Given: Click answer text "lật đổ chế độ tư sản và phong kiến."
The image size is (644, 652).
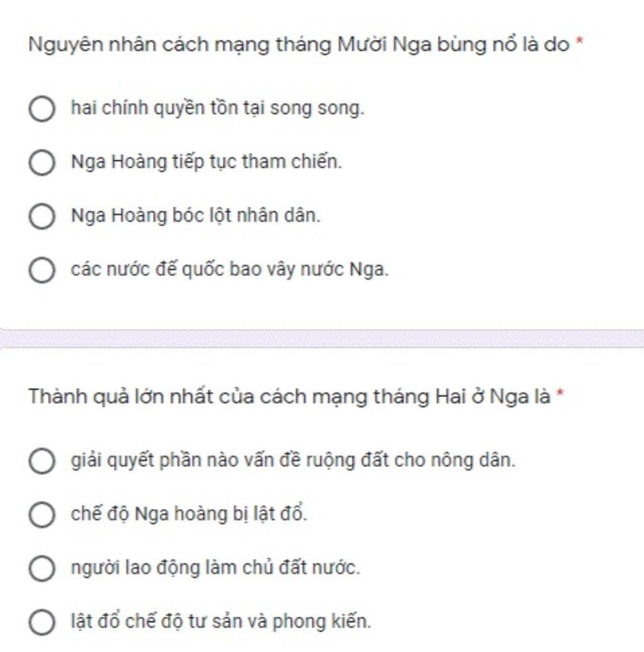Looking at the screenshot, I should coord(221,622).
